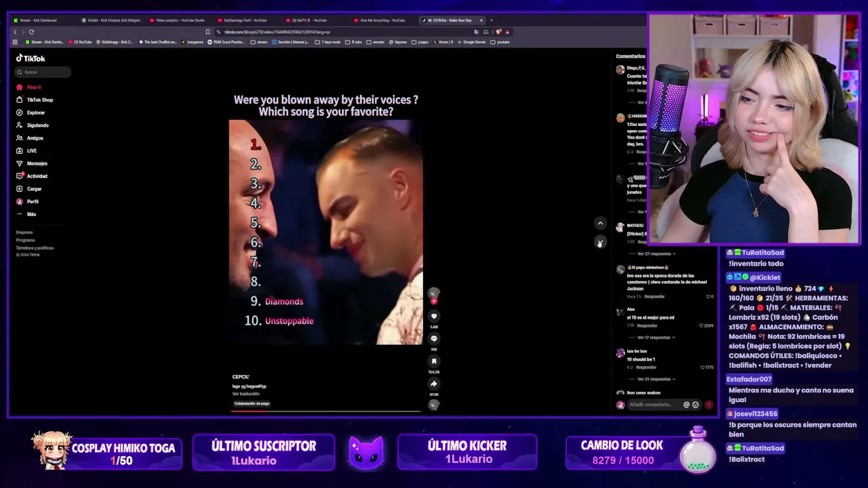Reload the page in the browser toolbar

(31, 32)
